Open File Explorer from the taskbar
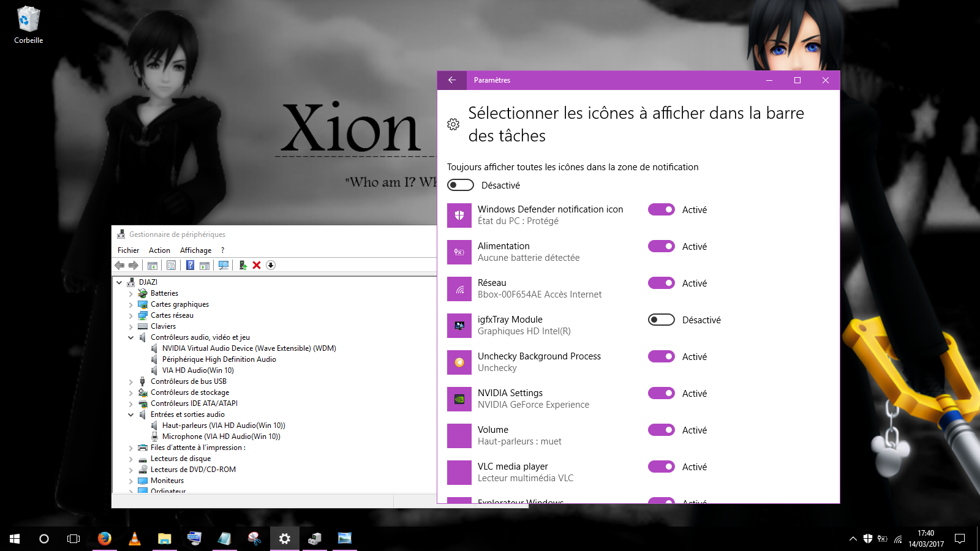This screenshot has width=980, height=551. [164, 539]
